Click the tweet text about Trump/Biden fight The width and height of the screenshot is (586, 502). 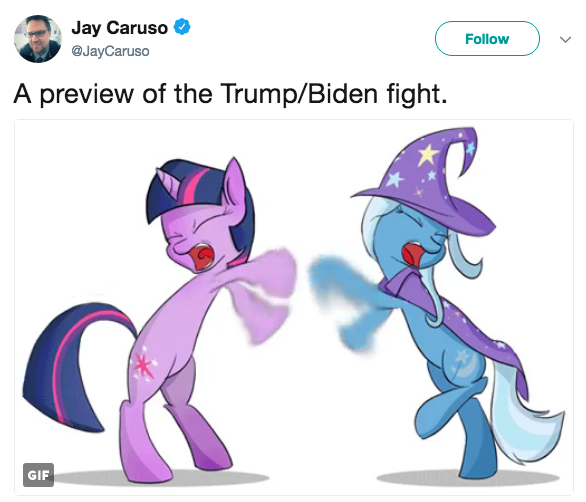[x=230, y=94]
